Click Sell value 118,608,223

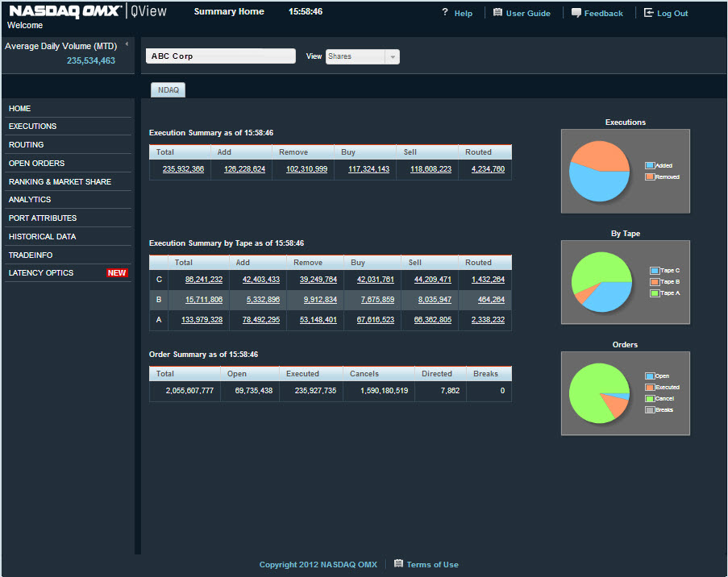(x=431, y=169)
